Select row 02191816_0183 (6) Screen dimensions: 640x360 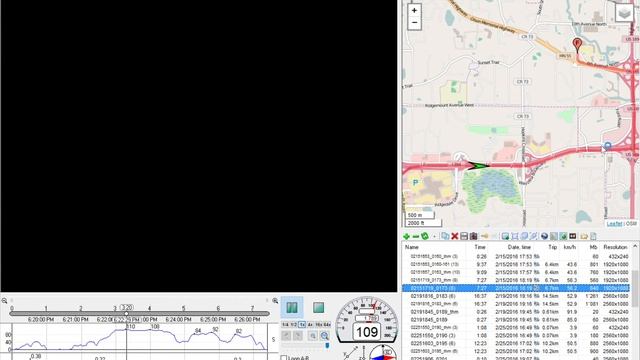pyautogui.click(x=516, y=296)
